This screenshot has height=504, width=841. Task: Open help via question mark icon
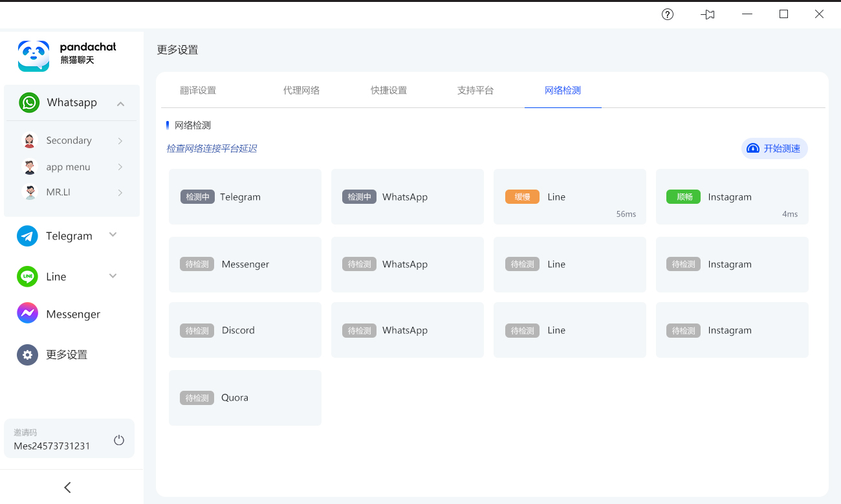668,14
